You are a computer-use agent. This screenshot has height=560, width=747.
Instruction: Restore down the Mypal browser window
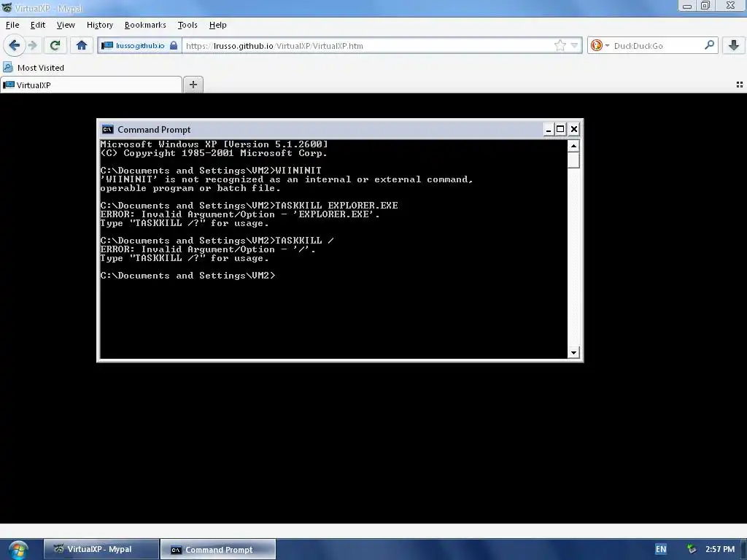coord(705,6)
